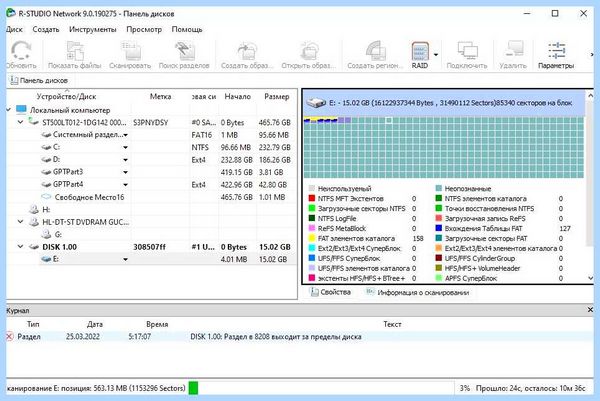Sort by Начало column header
This screenshot has width=600, height=401.
(x=237, y=96)
